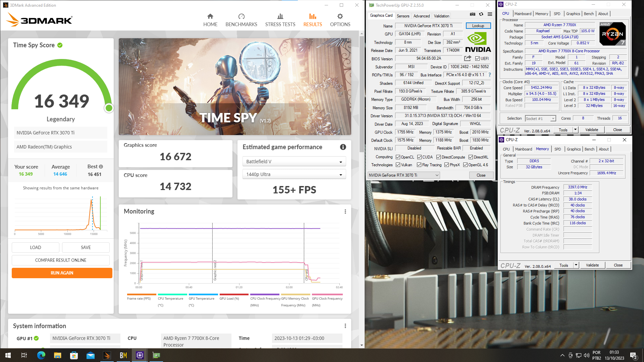Launch Microsoft Edge from the taskbar
644x362 pixels.
tap(41, 355)
